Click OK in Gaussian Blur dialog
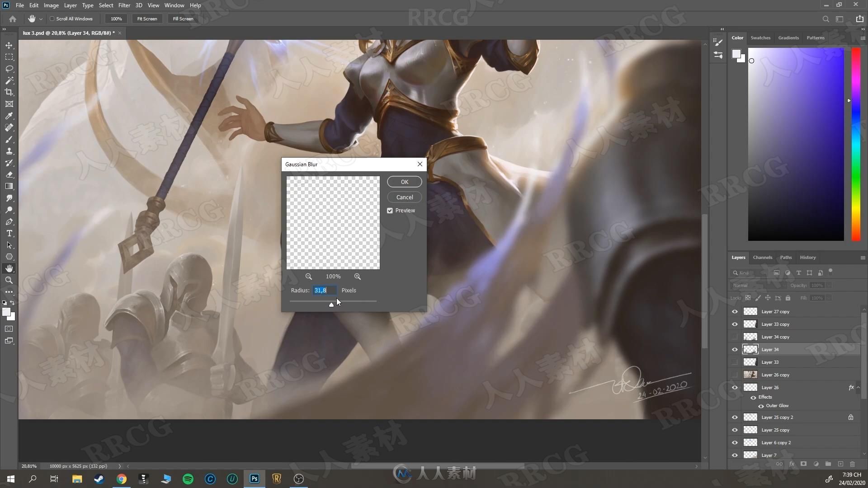The height and width of the screenshot is (488, 868). (404, 182)
